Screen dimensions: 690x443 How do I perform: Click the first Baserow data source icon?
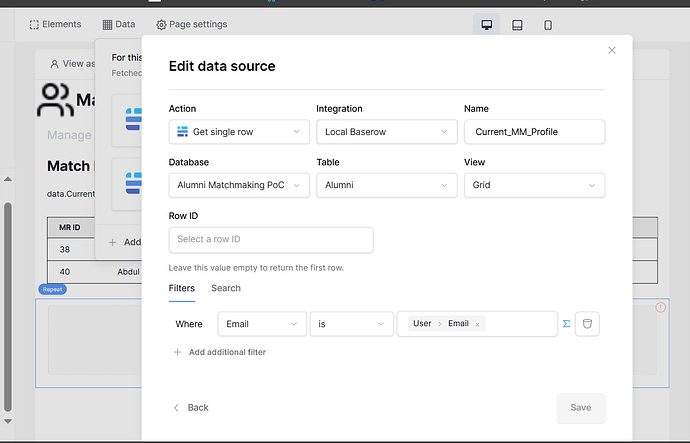click(133, 119)
